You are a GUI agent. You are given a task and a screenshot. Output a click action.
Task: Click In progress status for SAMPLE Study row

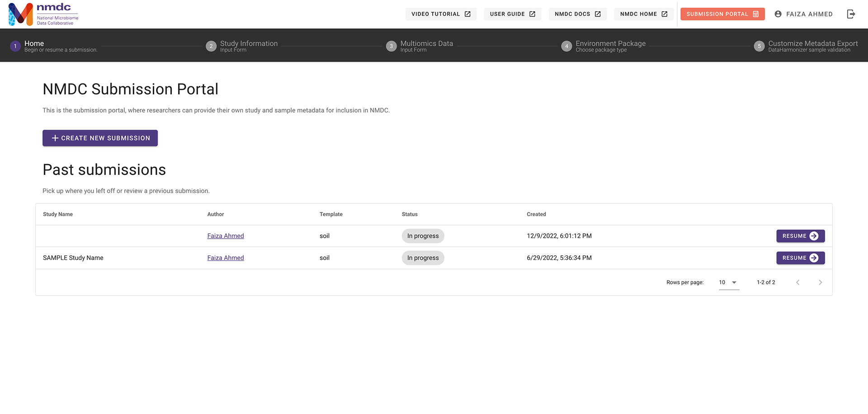[423, 258]
